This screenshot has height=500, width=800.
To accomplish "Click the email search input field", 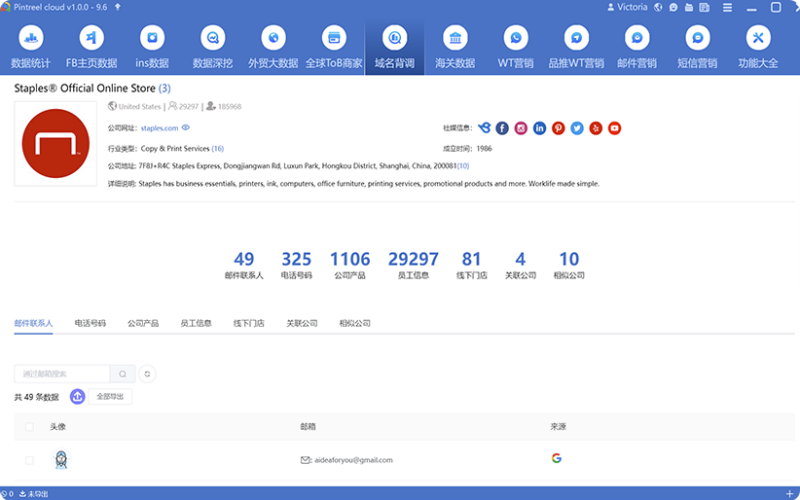I will 61,374.
